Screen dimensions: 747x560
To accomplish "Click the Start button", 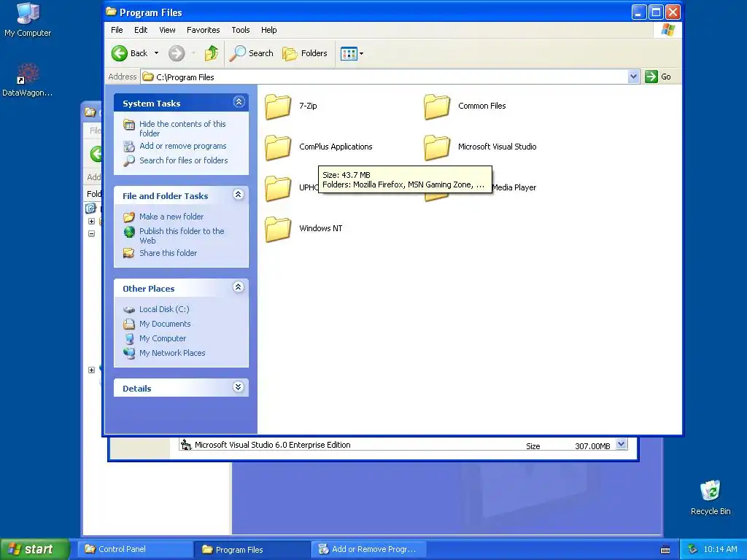I will click(x=34, y=549).
